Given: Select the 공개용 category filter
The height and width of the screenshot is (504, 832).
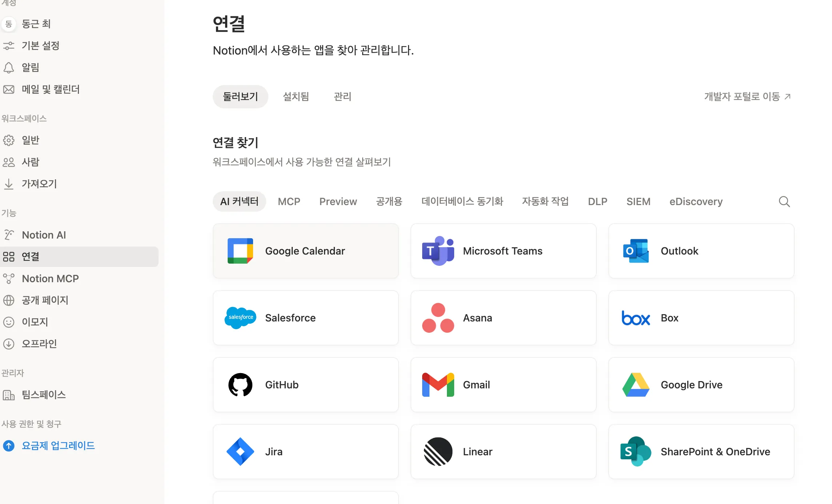Looking at the screenshot, I should (389, 201).
